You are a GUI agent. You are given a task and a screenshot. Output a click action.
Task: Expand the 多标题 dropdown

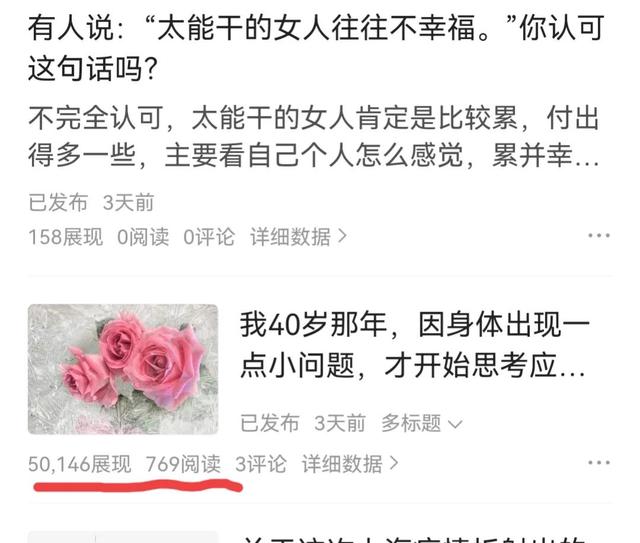[422, 423]
